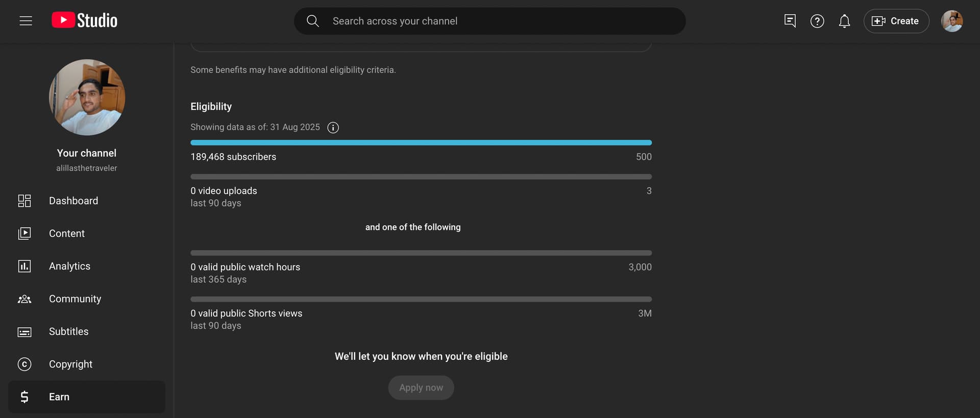980x418 pixels.
Task: Click the eligibility data info icon
Action: pyautogui.click(x=333, y=128)
